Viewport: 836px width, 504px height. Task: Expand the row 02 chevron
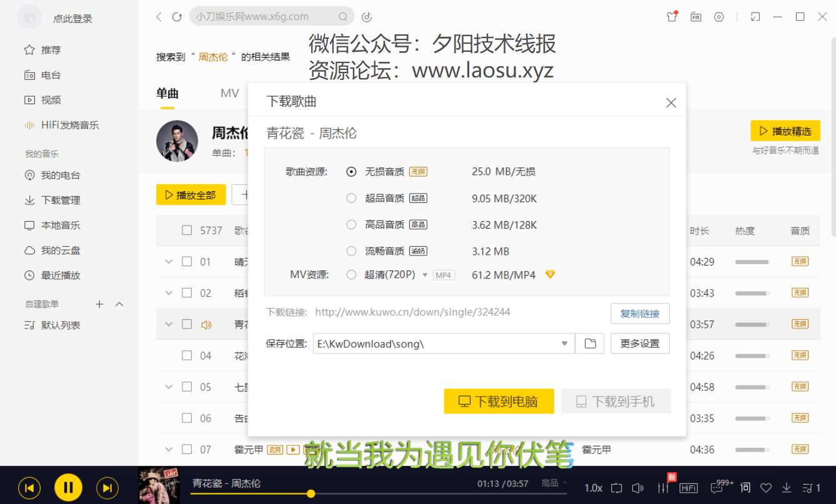click(x=168, y=293)
